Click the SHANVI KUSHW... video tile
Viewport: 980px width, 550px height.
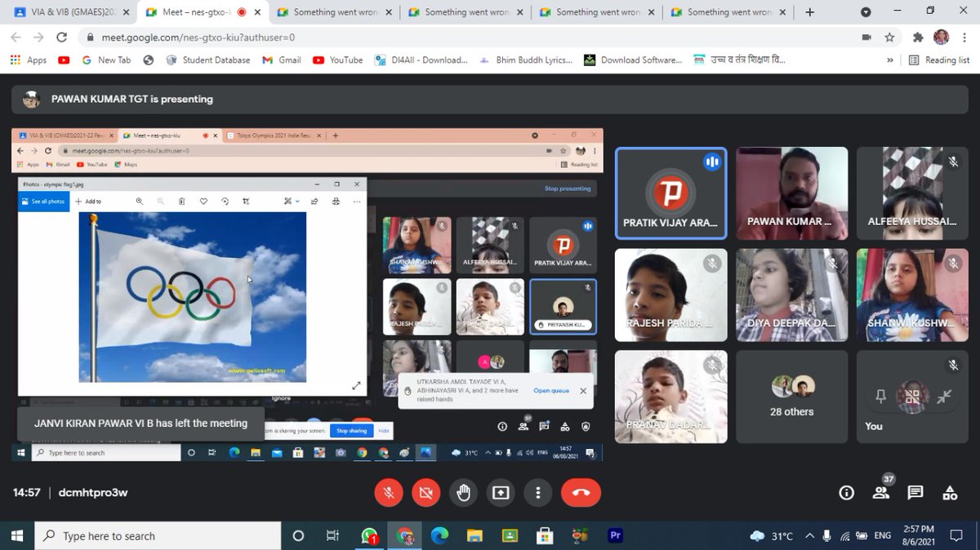913,295
